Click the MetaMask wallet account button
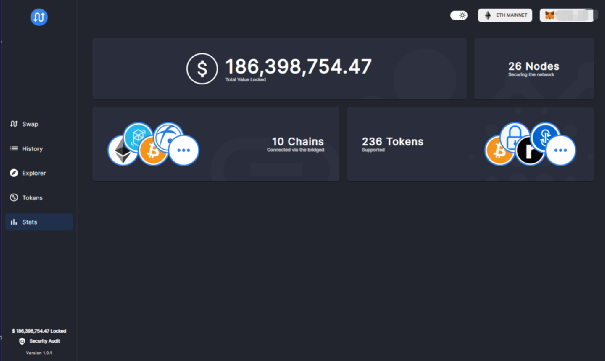The width and height of the screenshot is (605, 361). pos(566,15)
